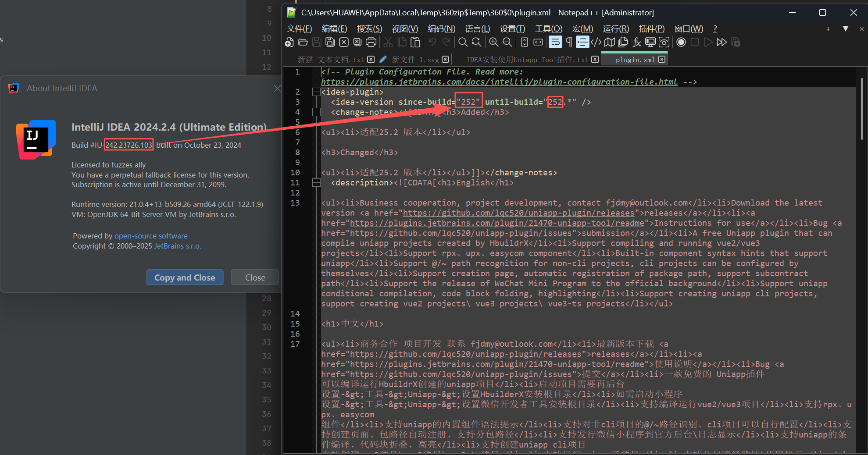This screenshot has height=455, width=868.
Task: Toggle Show All Characters pilcrow button
Action: 569,43
